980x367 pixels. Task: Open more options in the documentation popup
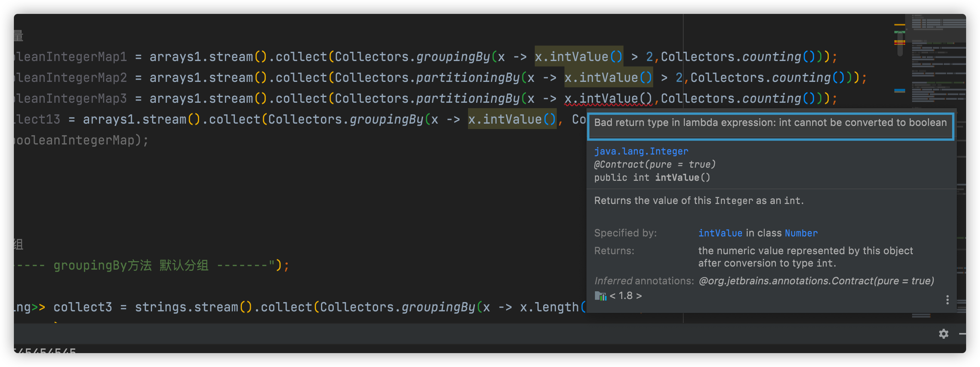(x=947, y=300)
